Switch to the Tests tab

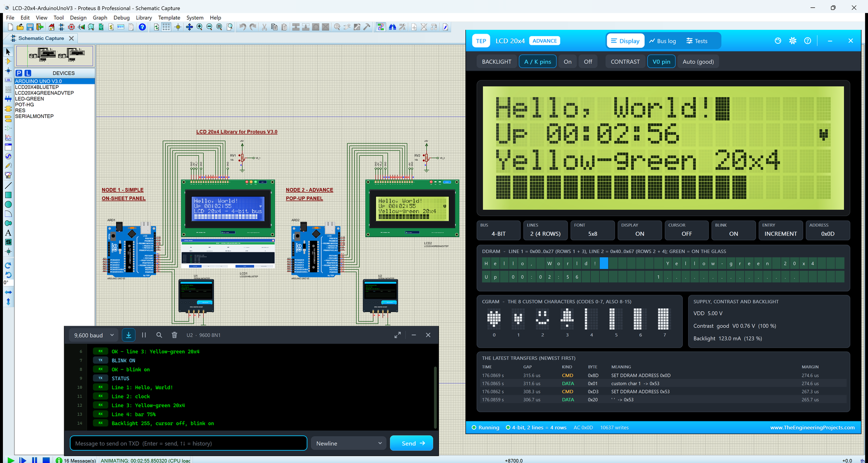(x=697, y=41)
